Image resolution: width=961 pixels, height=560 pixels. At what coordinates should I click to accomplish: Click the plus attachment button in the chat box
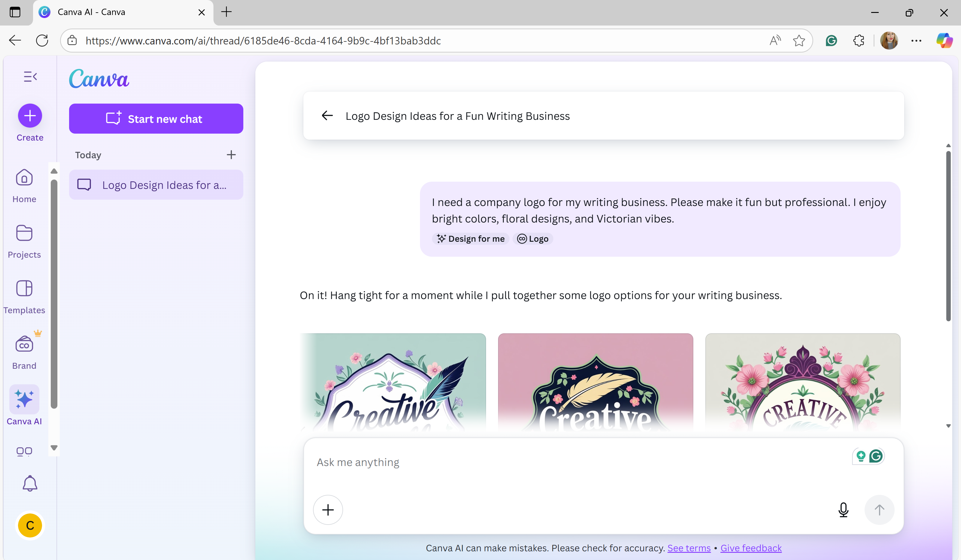[x=328, y=510]
